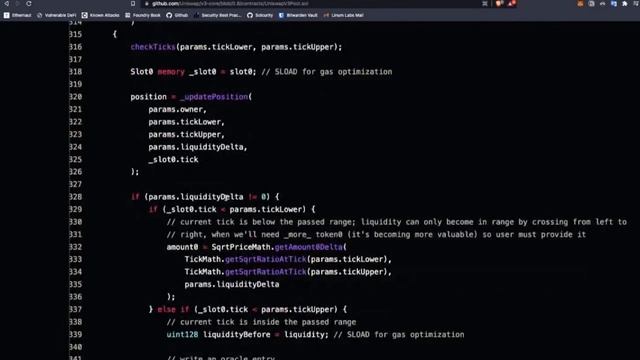
Task: Reload the GitHub page
Action: [29, 4]
